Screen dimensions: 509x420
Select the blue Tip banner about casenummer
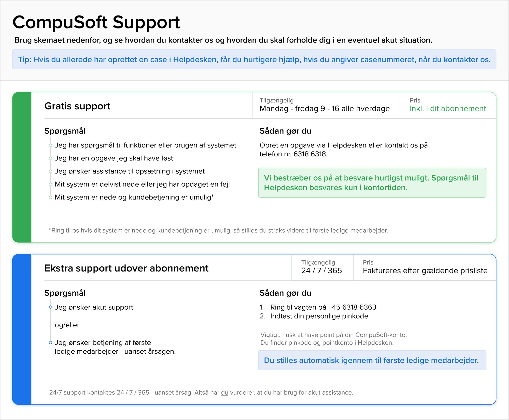tap(254, 59)
